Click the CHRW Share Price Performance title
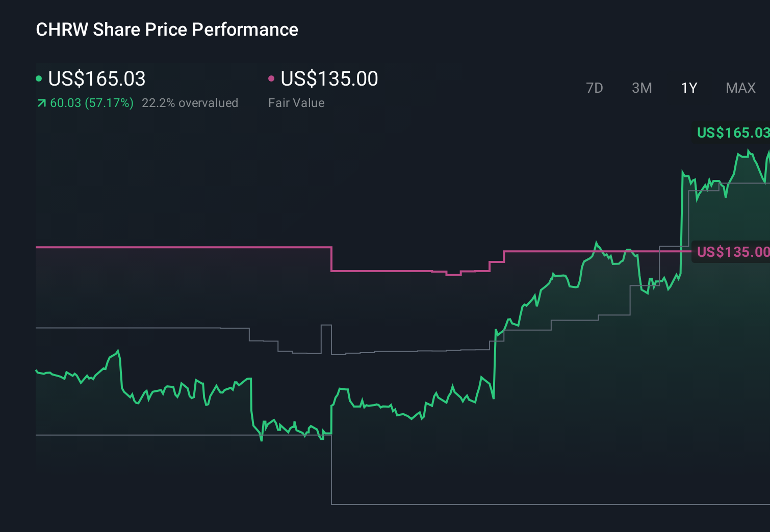The image size is (770, 532). pos(167,29)
